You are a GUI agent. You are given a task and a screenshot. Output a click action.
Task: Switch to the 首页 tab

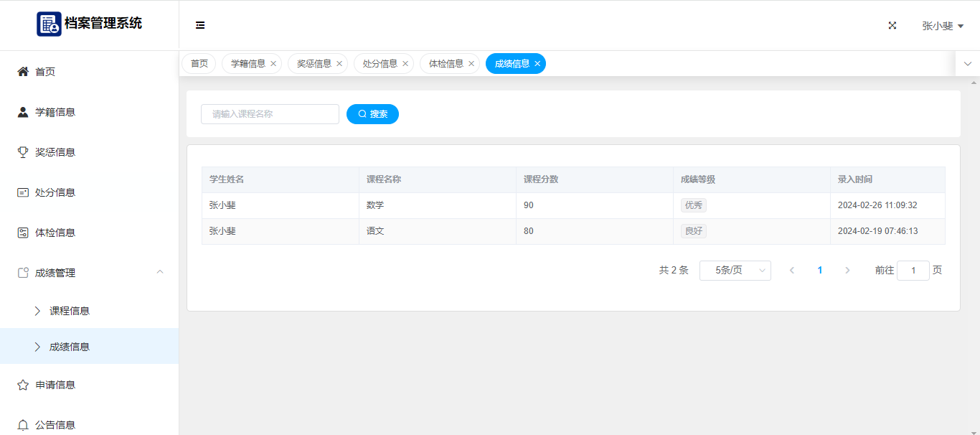[199, 64]
